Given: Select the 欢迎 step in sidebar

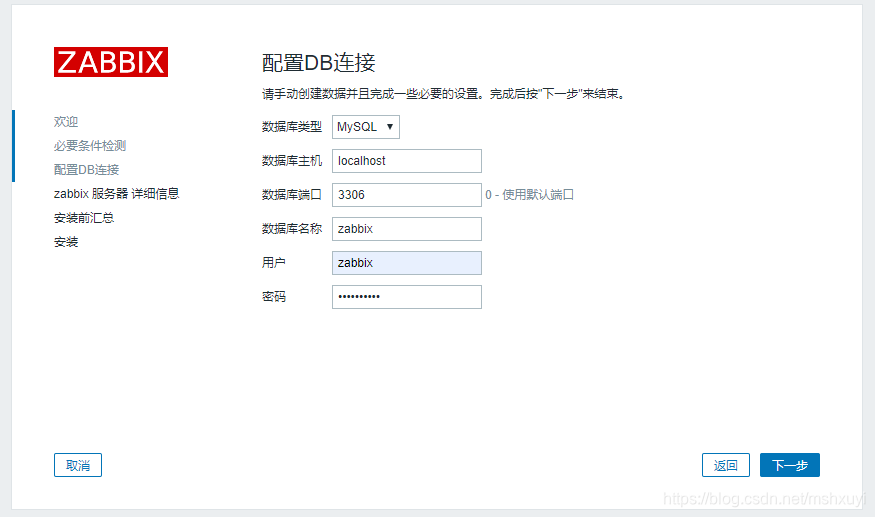Looking at the screenshot, I should pyautogui.click(x=66, y=122).
